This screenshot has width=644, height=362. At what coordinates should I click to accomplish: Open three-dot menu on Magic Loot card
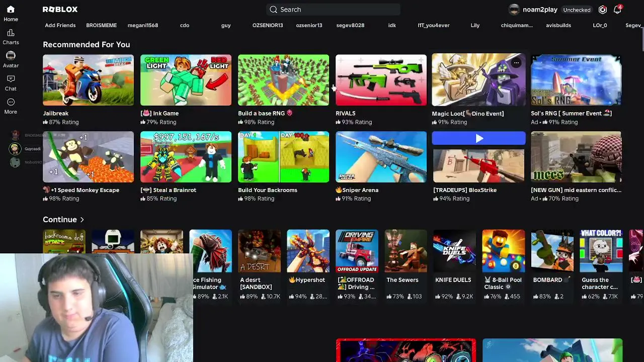(x=516, y=63)
